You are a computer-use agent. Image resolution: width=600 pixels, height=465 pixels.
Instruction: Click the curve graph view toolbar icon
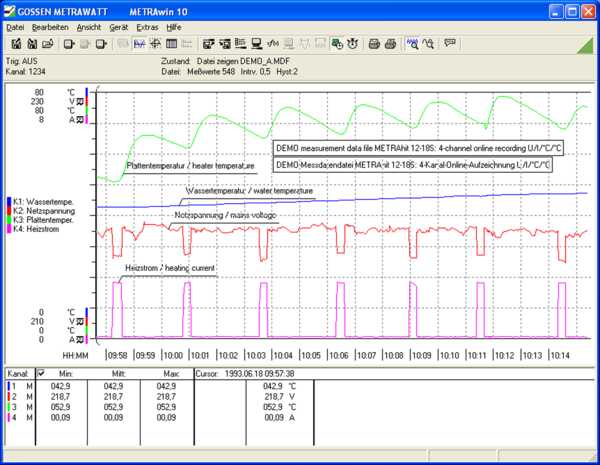(x=140, y=44)
